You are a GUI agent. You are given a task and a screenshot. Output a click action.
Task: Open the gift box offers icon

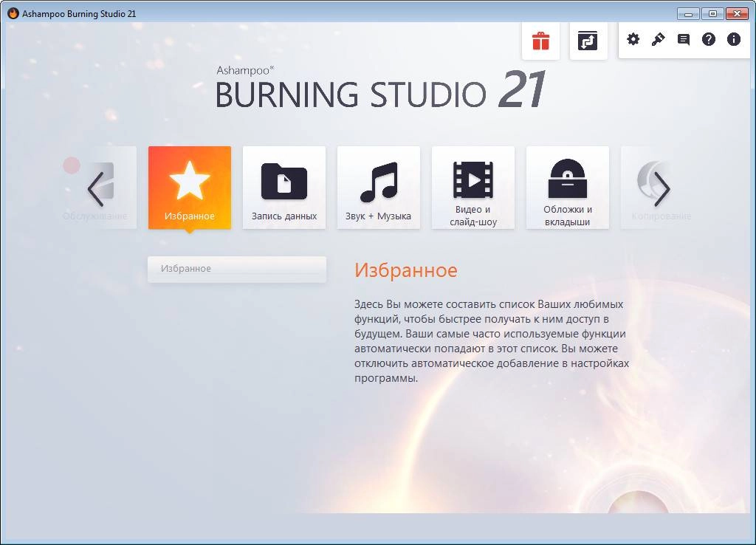tap(540, 41)
